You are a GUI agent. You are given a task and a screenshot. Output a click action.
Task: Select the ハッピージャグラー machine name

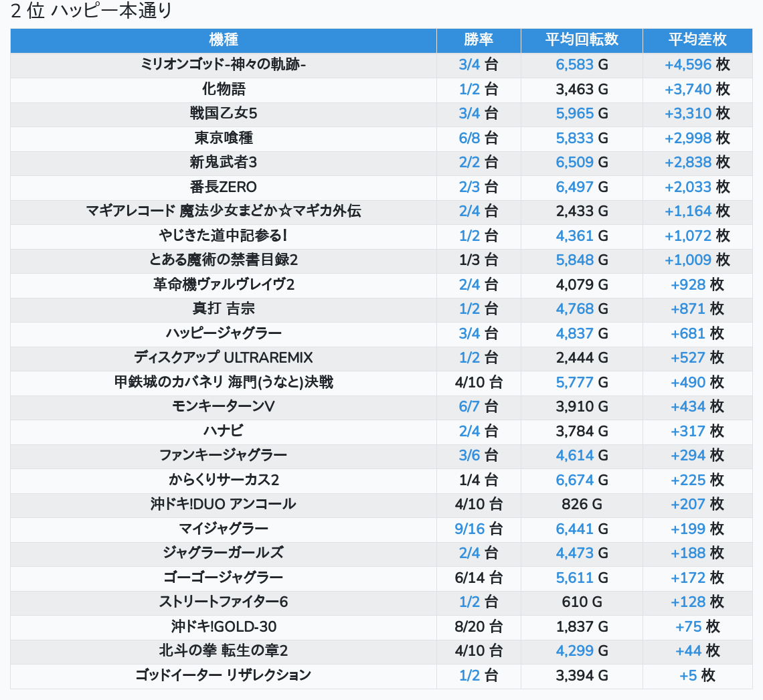(224, 333)
